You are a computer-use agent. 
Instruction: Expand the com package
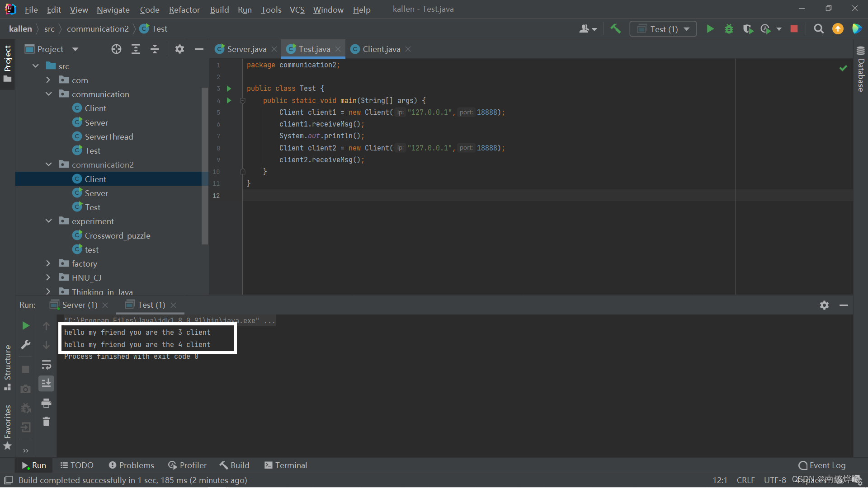coord(48,80)
